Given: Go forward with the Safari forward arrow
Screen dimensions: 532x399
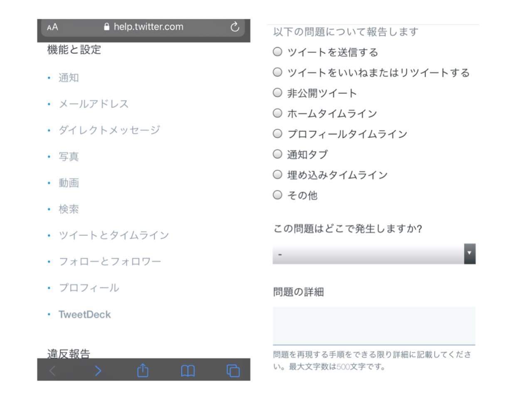Looking at the screenshot, I should tap(98, 371).
